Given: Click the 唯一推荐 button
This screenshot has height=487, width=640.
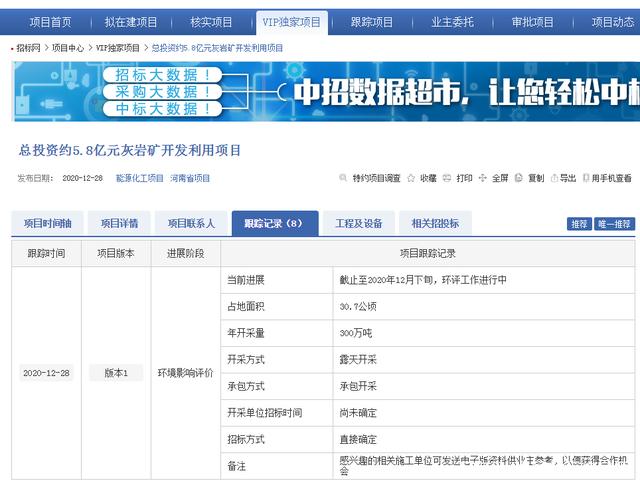Looking at the screenshot, I should coord(614,224).
